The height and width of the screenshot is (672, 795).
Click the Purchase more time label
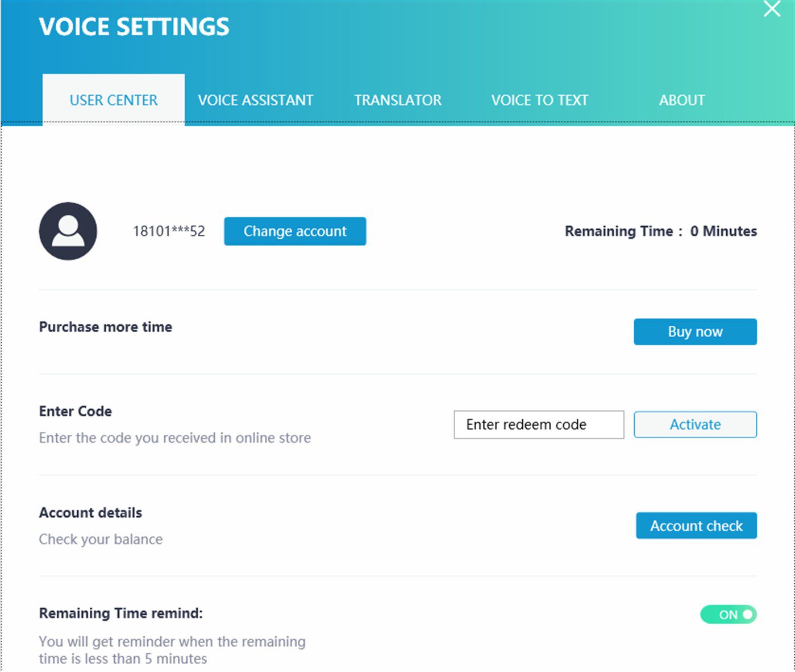(106, 327)
